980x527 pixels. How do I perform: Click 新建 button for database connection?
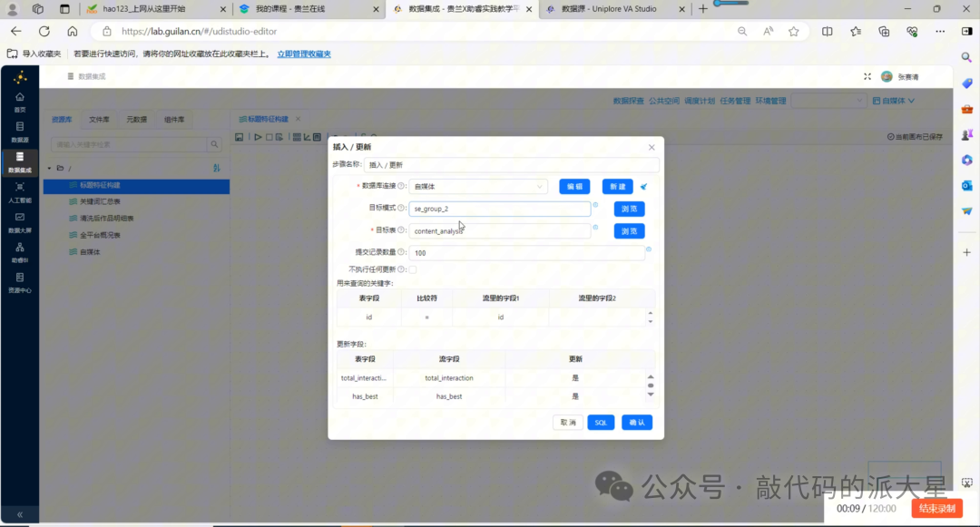coord(618,187)
